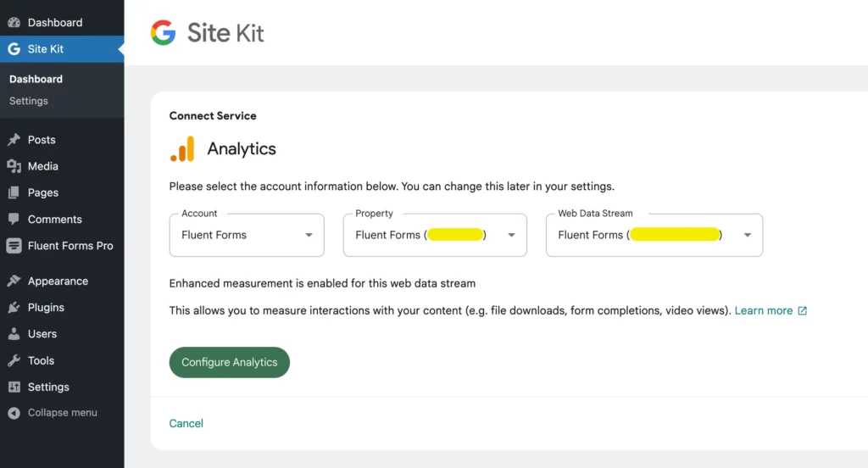This screenshot has height=468, width=868.
Task: Click the Users person icon
Action: (x=14, y=334)
